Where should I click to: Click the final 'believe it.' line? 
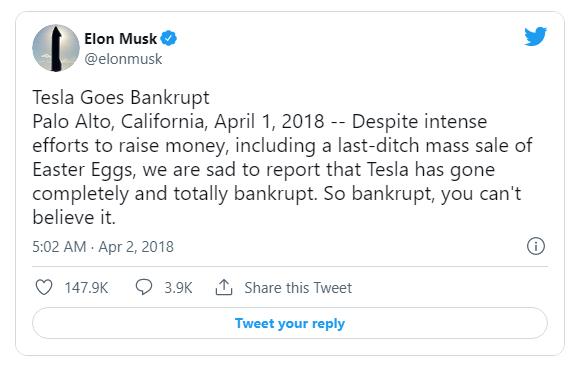(74, 217)
